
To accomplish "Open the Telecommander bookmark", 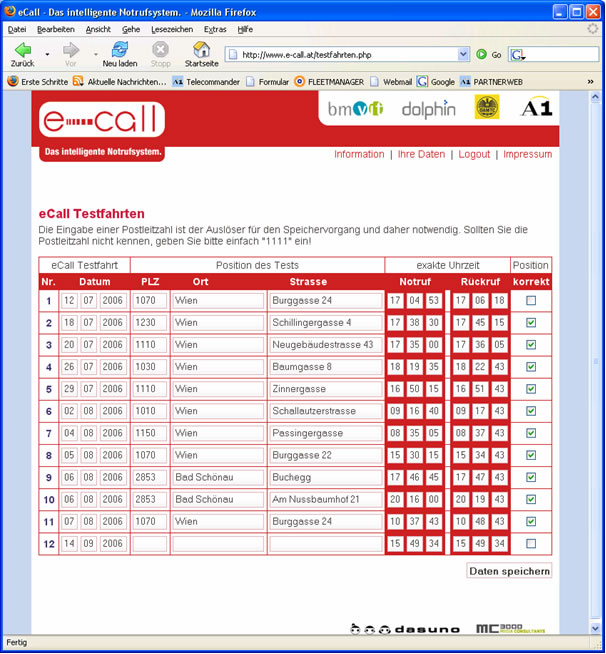I will (x=206, y=82).
